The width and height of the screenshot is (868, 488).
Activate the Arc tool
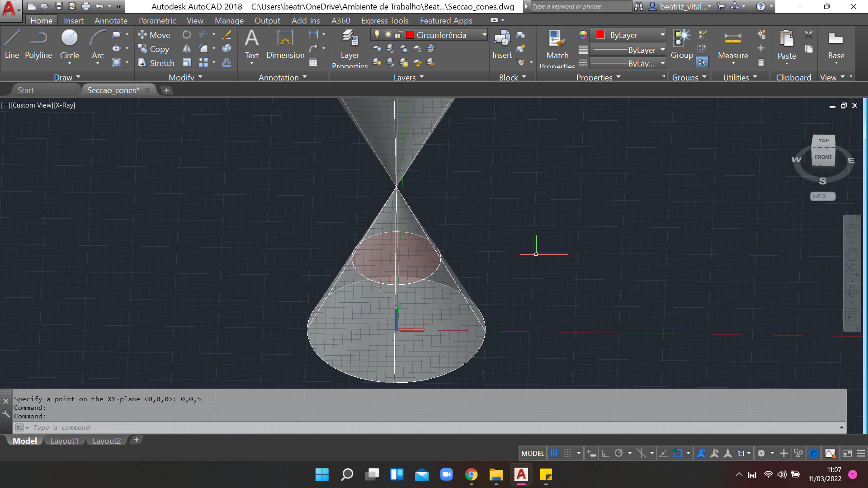click(x=97, y=44)
